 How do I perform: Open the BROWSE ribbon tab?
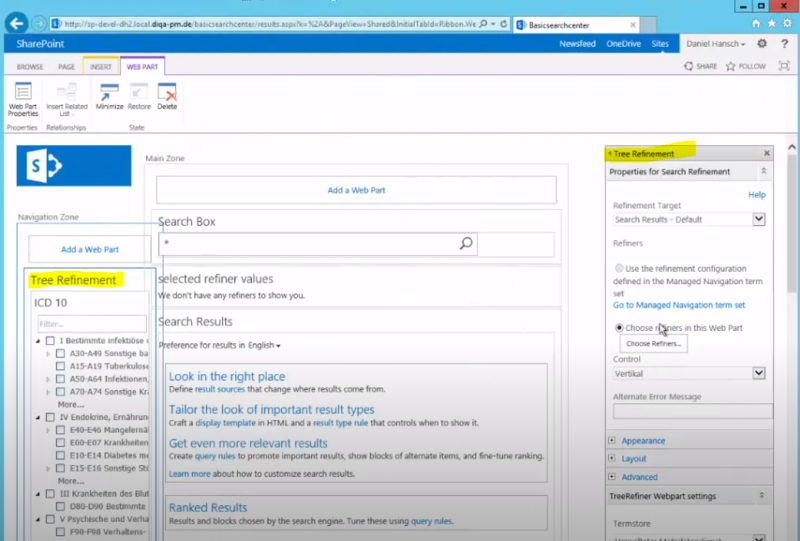30,67
